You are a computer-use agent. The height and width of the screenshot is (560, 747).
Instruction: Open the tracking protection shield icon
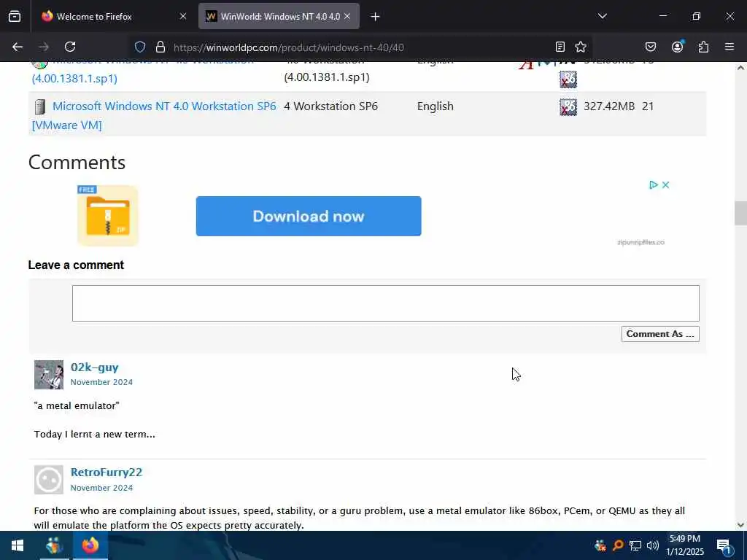tap(140, 47)
